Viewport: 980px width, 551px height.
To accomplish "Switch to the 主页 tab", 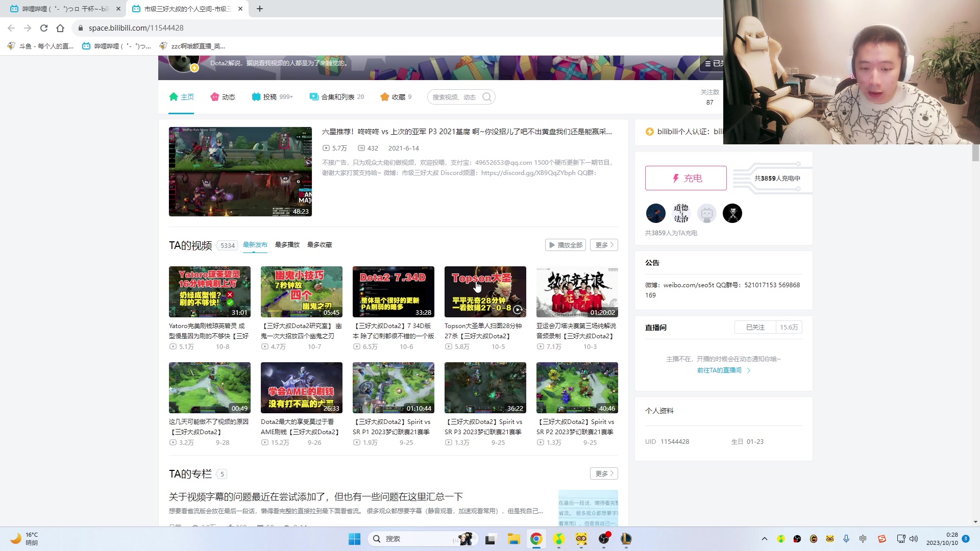I will [181, 97].
